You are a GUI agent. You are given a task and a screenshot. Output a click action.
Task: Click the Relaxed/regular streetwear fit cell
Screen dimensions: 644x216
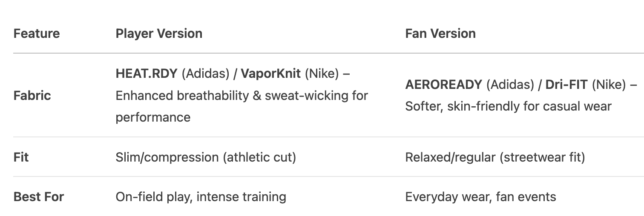coord(495,157)
